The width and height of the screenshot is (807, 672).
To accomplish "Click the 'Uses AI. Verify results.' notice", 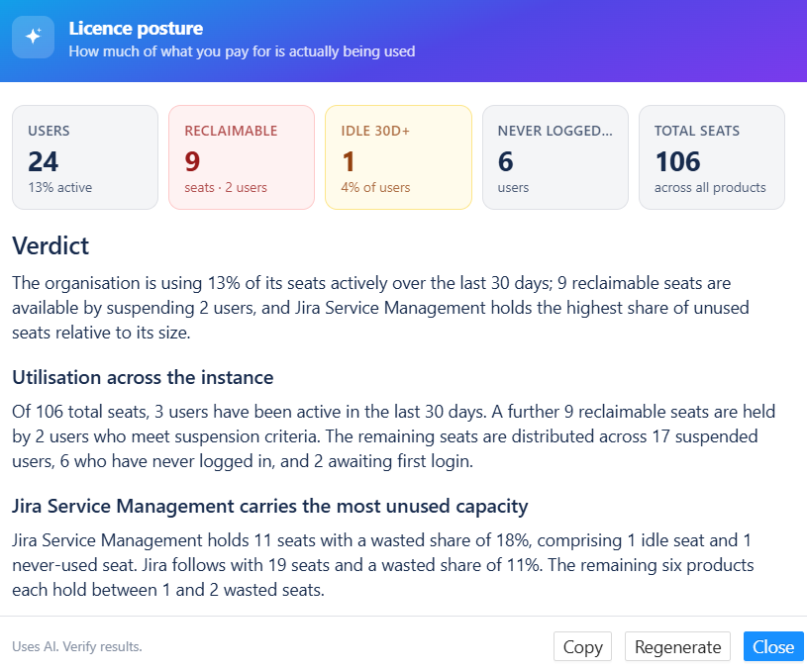I will (77, 647).
